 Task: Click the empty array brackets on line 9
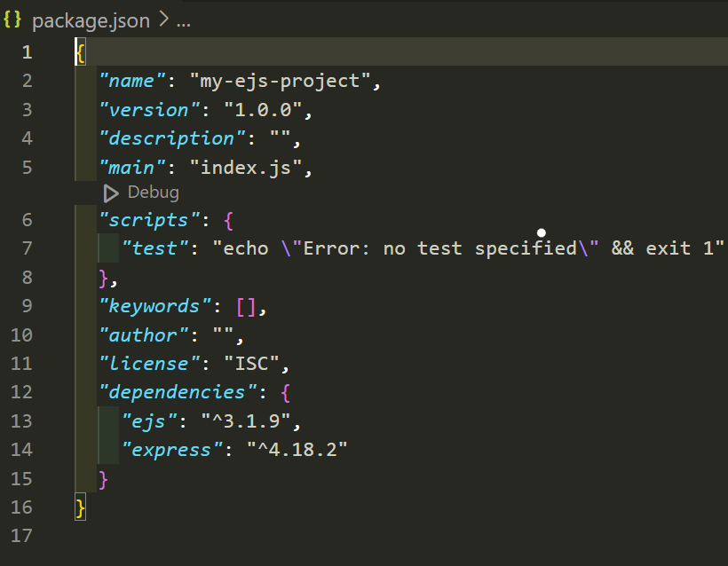click(246, 307)
